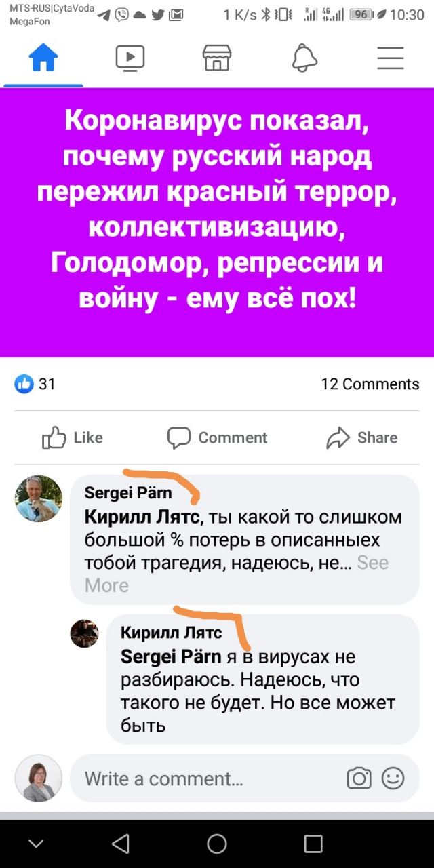Image resolution: width=434 pixels, height=868 pixels.
Task: Tap the Comment button under post
Action: tap(217, 437)
